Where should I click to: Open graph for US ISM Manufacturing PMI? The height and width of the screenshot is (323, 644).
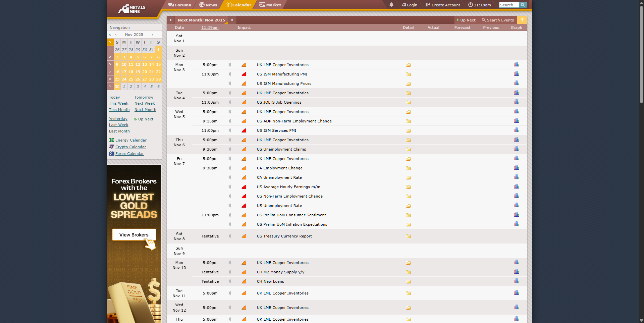click(x=516, y=74)
